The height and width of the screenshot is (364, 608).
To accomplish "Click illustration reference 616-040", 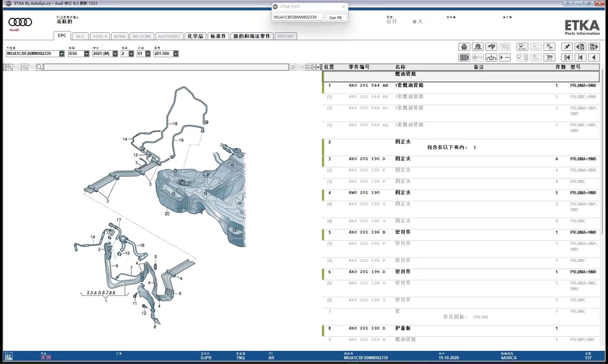I will coord(480,317).
